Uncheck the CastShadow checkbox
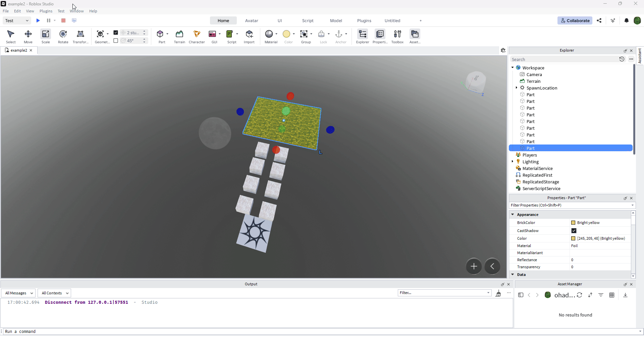Viewport: 644px width, 346px height. pos(574,231)
